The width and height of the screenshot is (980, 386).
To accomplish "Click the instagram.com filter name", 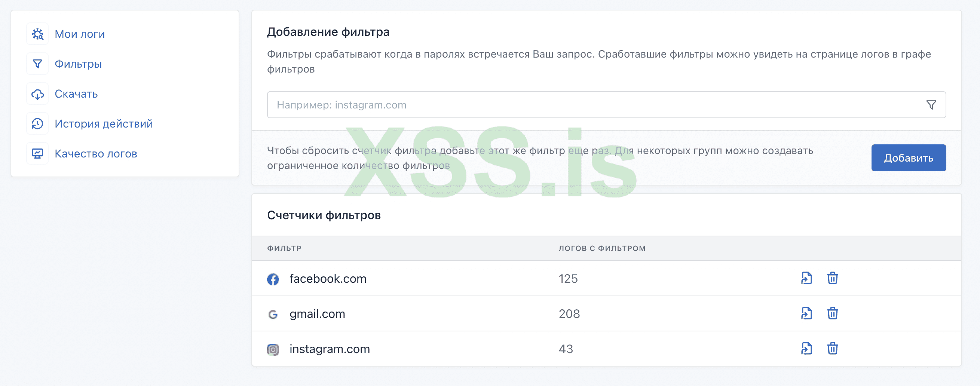I will coord(330,349).
